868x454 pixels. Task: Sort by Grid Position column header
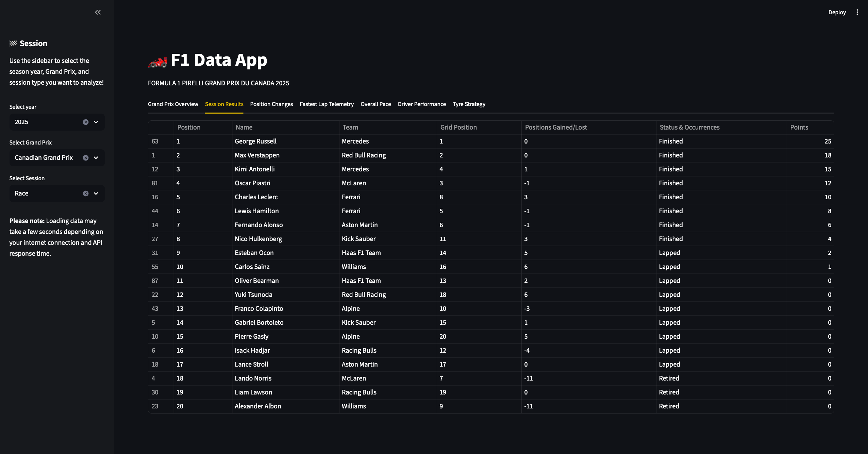pyautogui.click(x=479, y=127)
